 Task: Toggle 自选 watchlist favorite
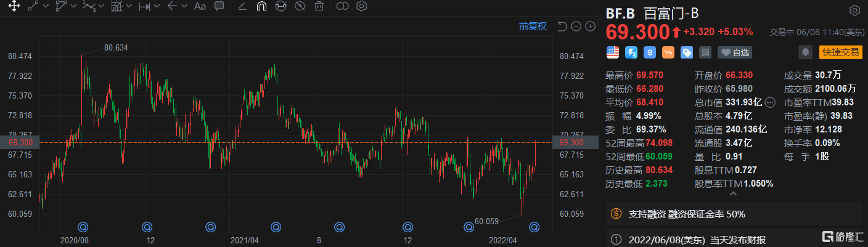pos(735,52)
